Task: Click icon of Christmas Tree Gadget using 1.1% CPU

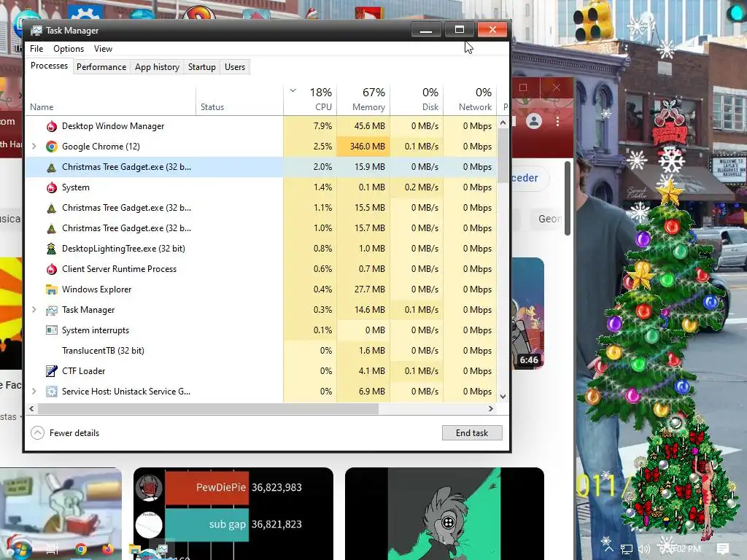Action: pyautogui.click(x=52, y=208)
